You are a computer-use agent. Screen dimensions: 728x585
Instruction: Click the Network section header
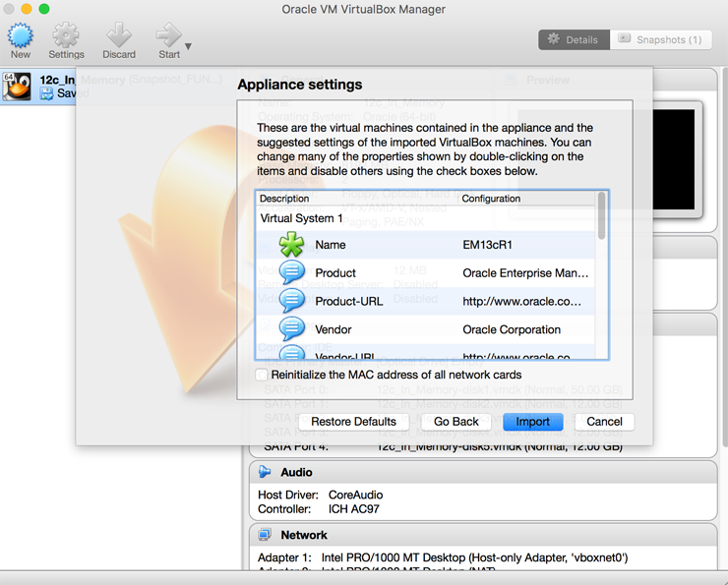[483, 535]
